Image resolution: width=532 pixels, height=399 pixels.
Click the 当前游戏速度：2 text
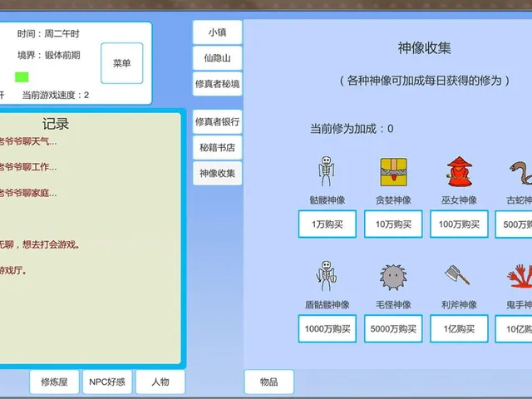[56, 95]
